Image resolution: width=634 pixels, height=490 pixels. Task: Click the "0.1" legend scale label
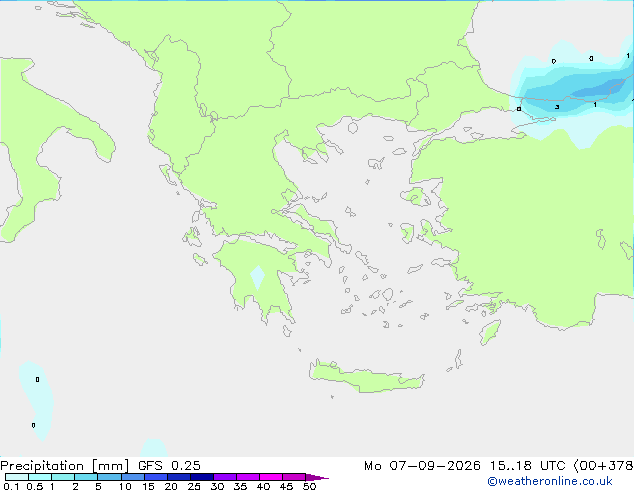pyautogui.click(x=11, y=486)
